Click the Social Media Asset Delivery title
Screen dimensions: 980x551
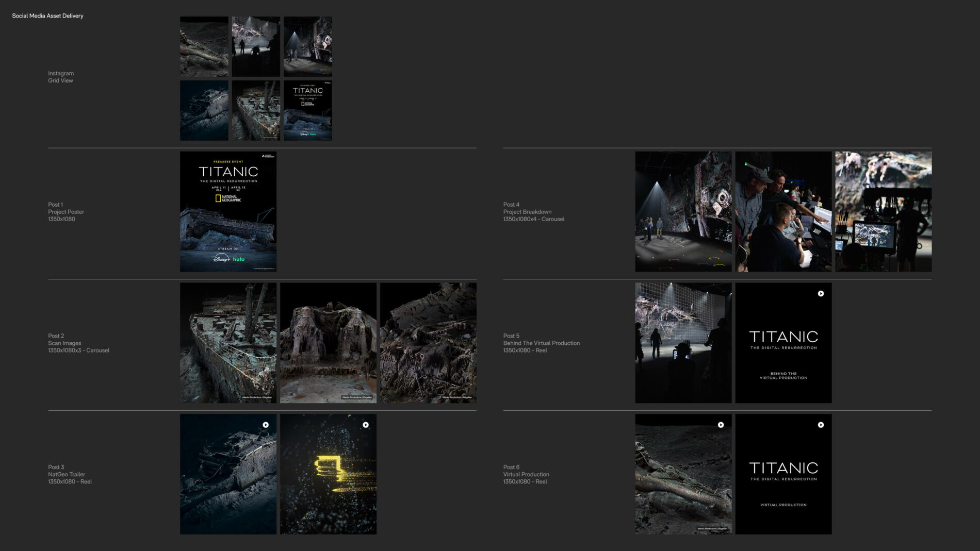[x=47, y=16]
